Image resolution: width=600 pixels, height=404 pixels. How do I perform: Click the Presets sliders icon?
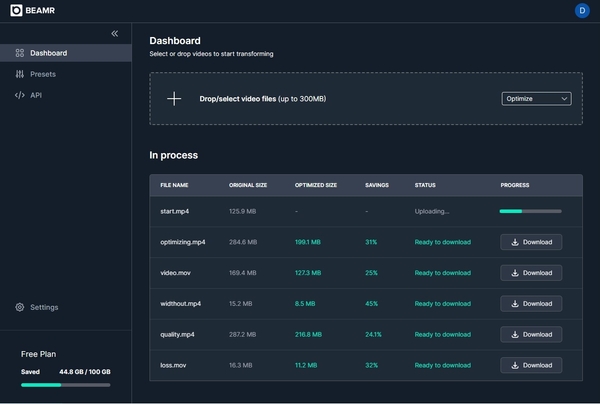[x=20, y=74]
